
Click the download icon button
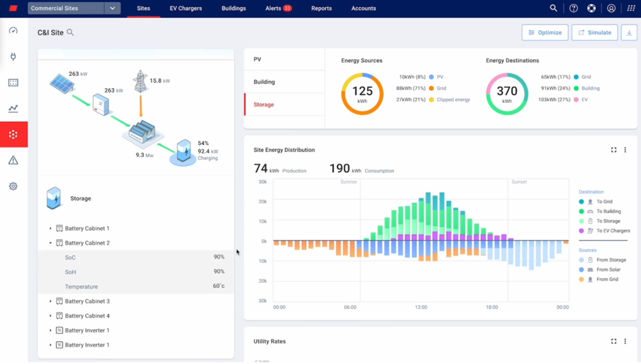629,33
